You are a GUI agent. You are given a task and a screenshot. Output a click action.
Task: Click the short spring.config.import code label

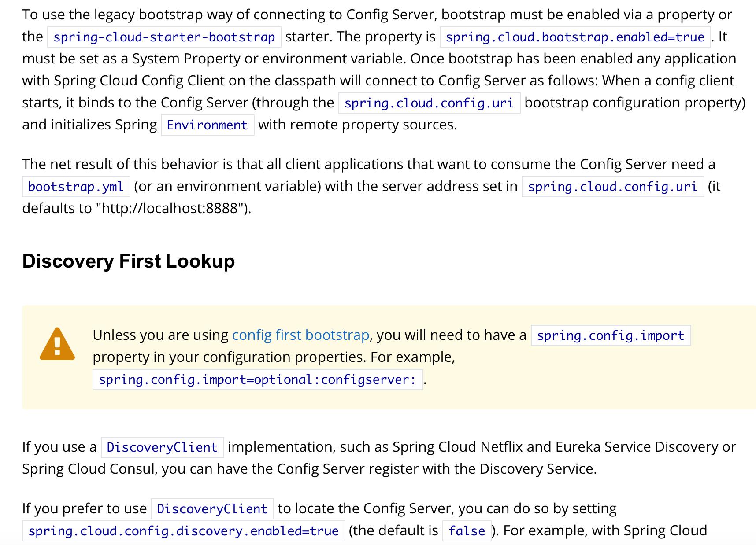click(610, 335)
